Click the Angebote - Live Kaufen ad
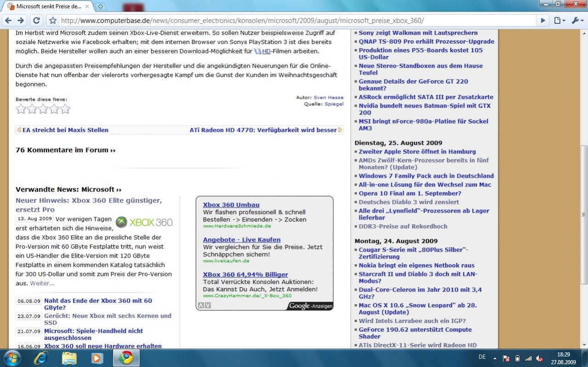 (x=242, y=240)
